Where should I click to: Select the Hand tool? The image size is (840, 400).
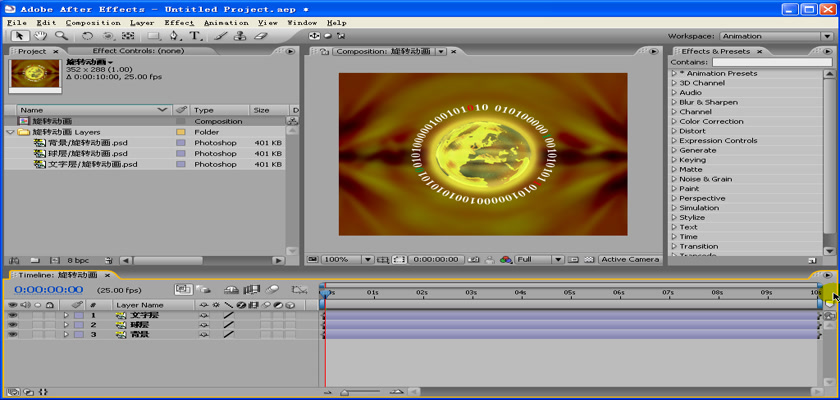click(41, 36)
